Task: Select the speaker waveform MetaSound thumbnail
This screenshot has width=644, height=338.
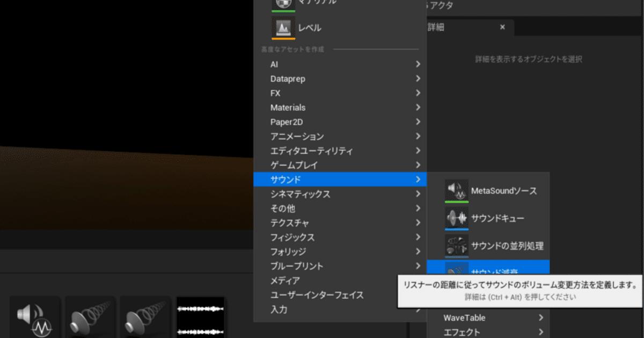Action: point(34,316)
